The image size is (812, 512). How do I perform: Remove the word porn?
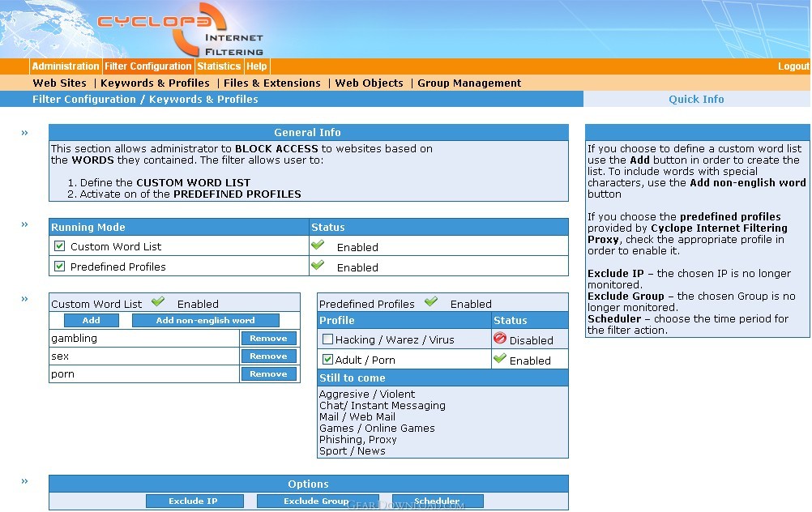(268, 374)
